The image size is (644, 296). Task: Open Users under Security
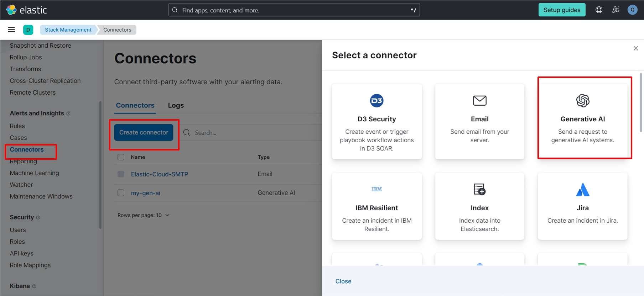point(18,230)
